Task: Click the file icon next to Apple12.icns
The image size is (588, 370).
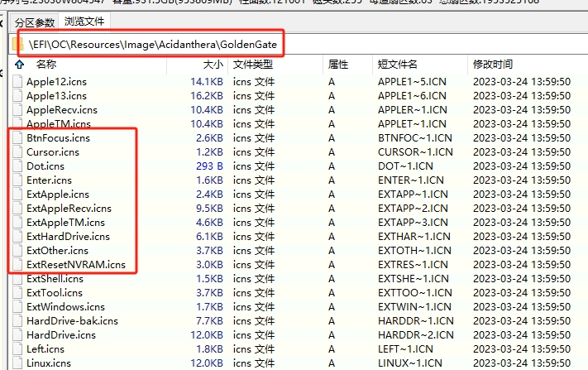Action: click(18, 81)
